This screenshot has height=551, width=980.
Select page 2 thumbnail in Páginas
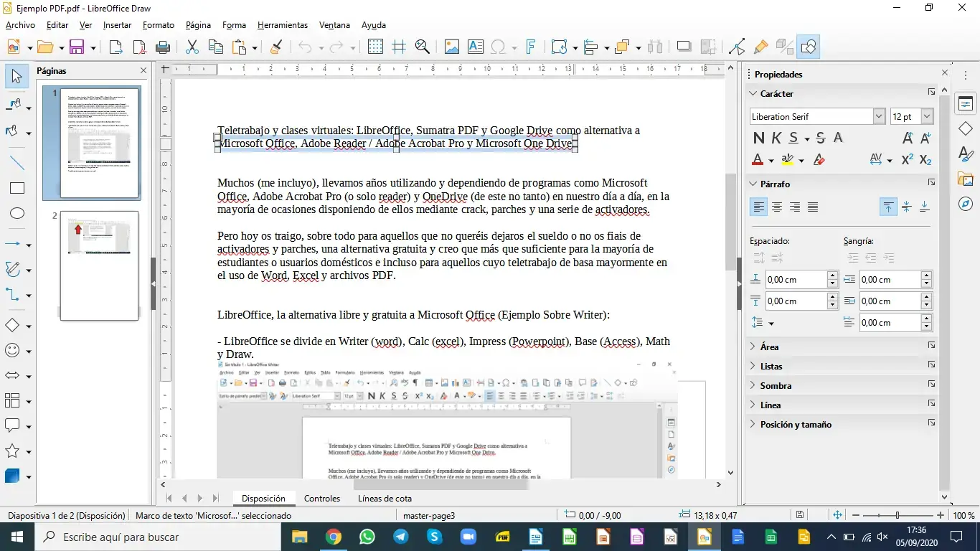[x=99, y=265]
